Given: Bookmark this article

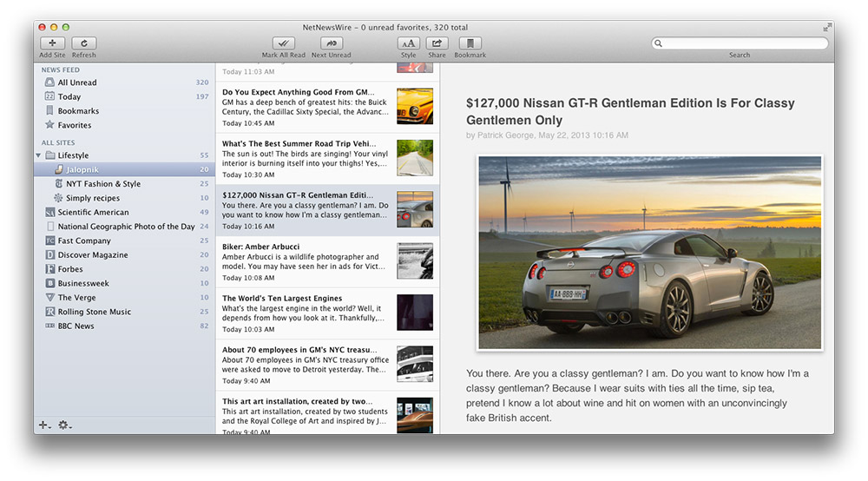Looking at the screenshot, I should [x=470, y=43].
